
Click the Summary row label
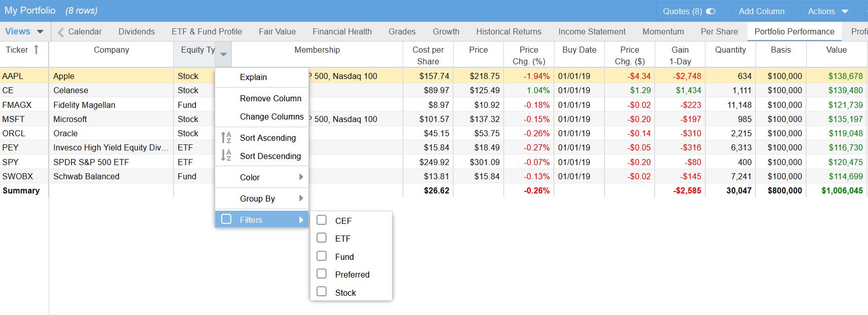point(21,190)
